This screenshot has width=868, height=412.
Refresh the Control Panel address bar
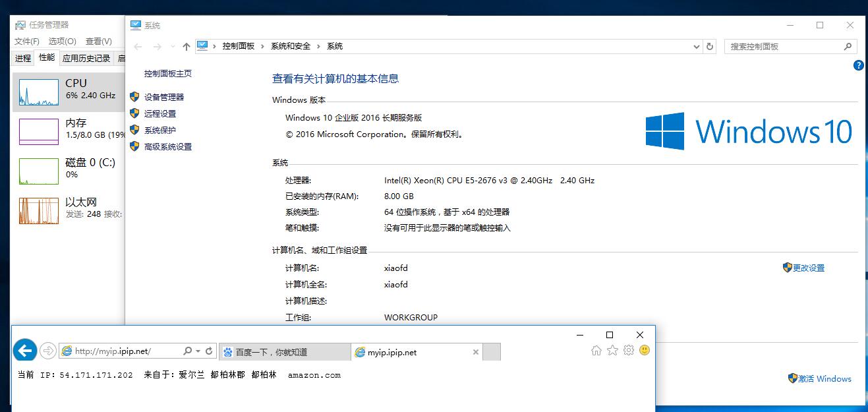pyautogui.click(x=710, y=47)
